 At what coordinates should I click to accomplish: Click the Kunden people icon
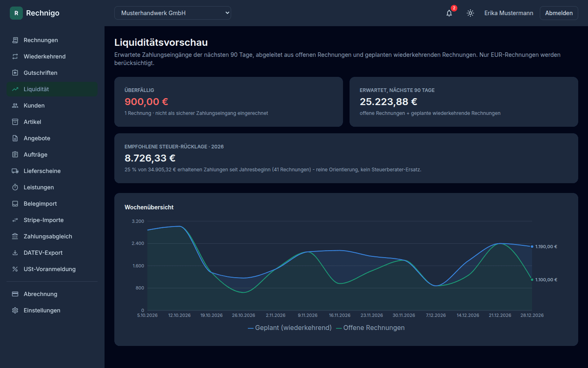click(15, 105)
